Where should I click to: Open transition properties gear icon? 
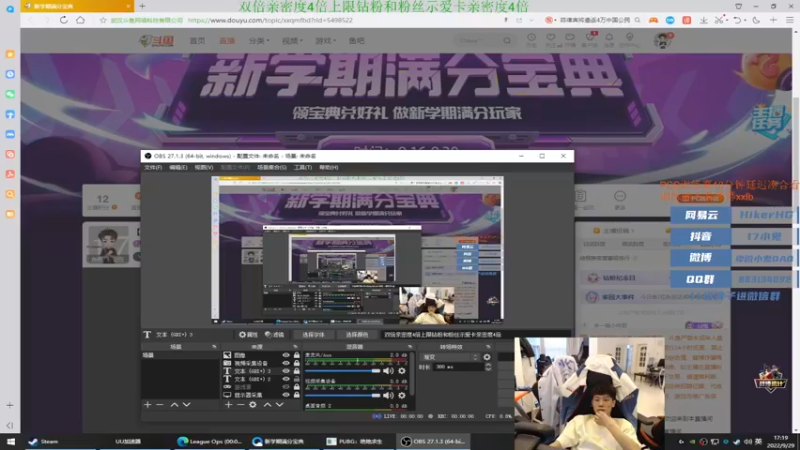(487, 357)
